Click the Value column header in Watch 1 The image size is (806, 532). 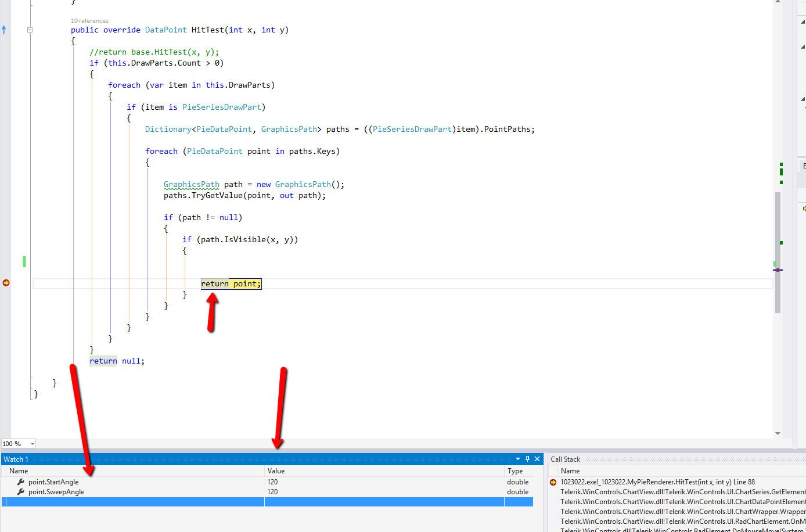(276, 471)
